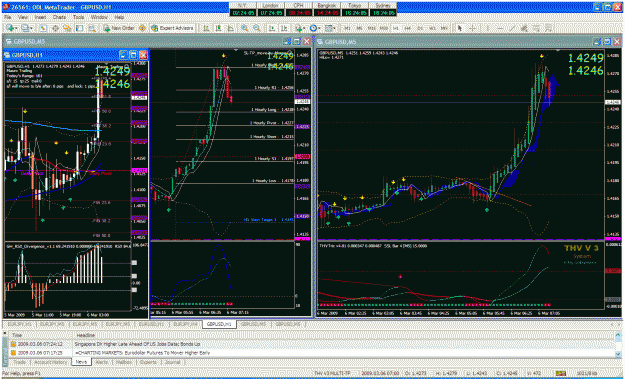
Task: Set timeframe to W1
Action: pos(432,28)
